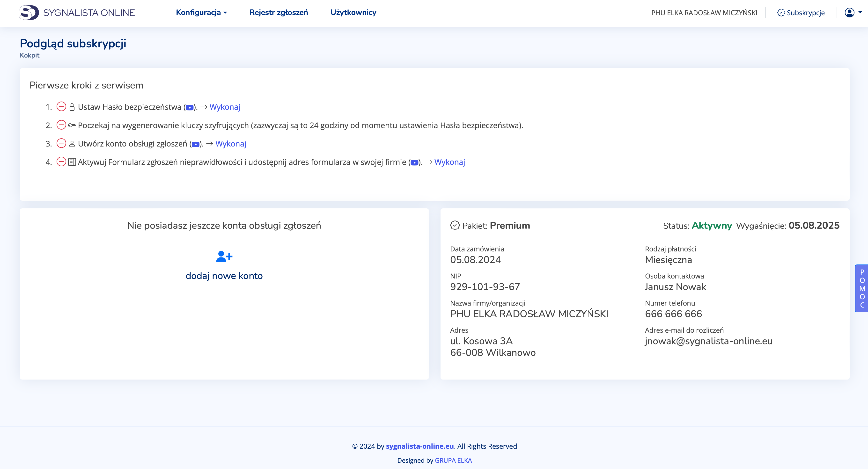
Task: Click red status icon for step 2
Action: 61,125
